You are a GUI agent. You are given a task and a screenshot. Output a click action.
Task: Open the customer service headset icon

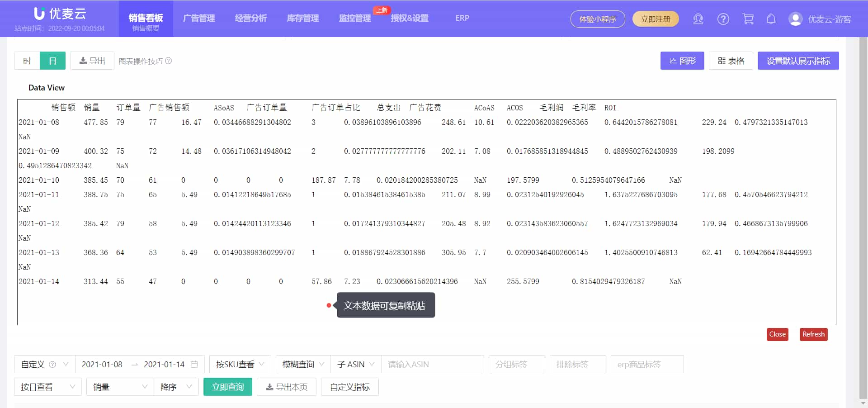pos(698,19)
